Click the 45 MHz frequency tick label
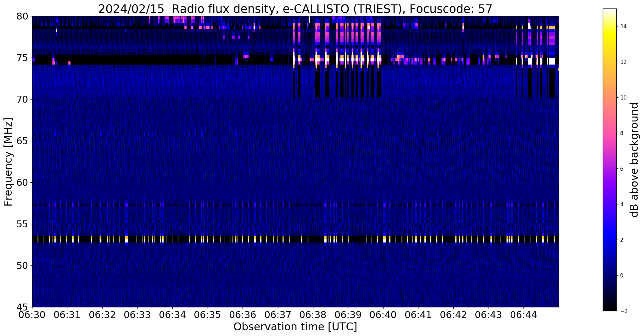 point(22,307)
